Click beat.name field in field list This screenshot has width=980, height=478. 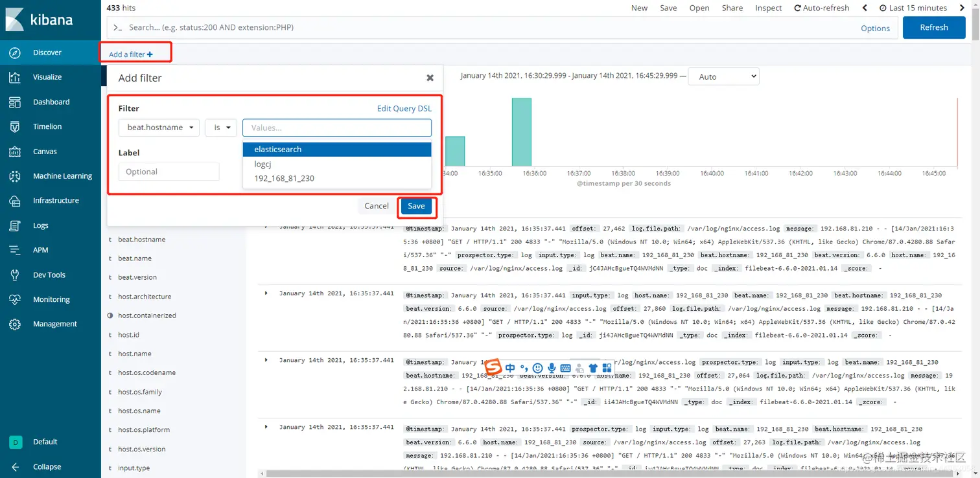coord(135,258)
